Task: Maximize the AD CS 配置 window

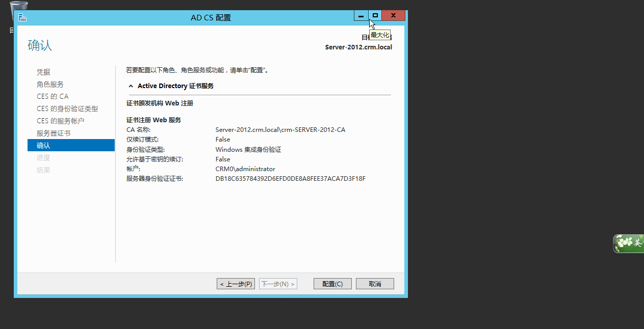Action: click(375, 16)
